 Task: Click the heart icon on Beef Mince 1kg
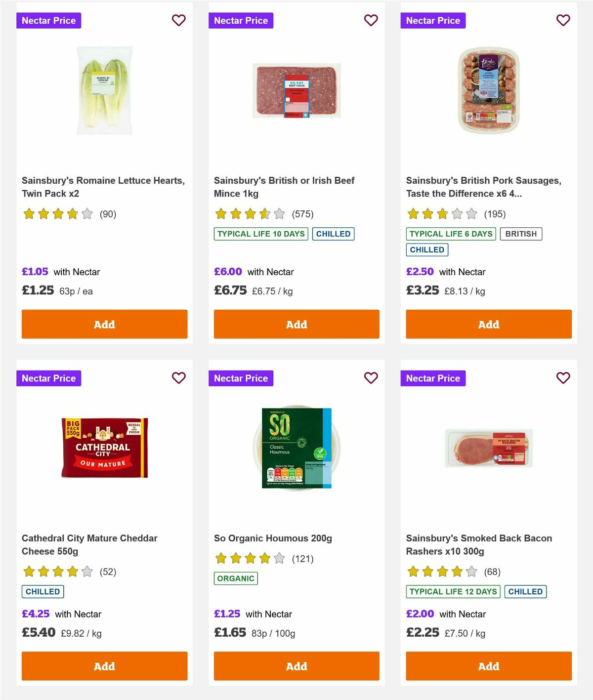pos(371,20)
